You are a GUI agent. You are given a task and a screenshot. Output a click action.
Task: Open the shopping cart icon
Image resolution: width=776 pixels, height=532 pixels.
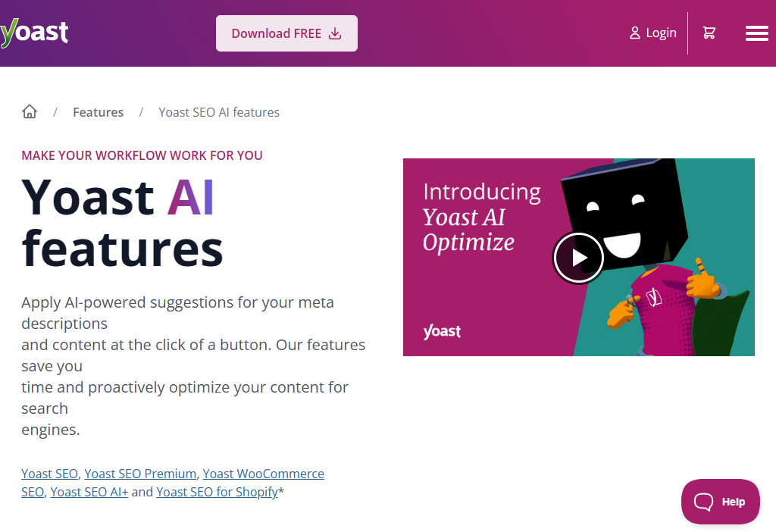(709, 33)
